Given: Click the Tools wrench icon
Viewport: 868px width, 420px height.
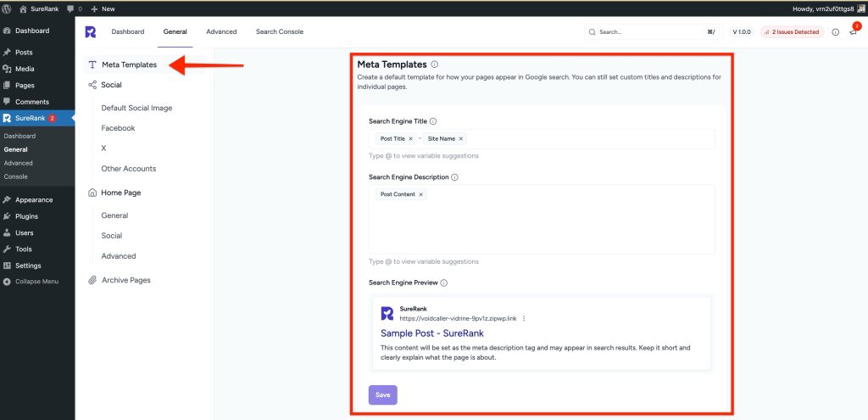Looking at the screenshot, I should coord(7,249).
